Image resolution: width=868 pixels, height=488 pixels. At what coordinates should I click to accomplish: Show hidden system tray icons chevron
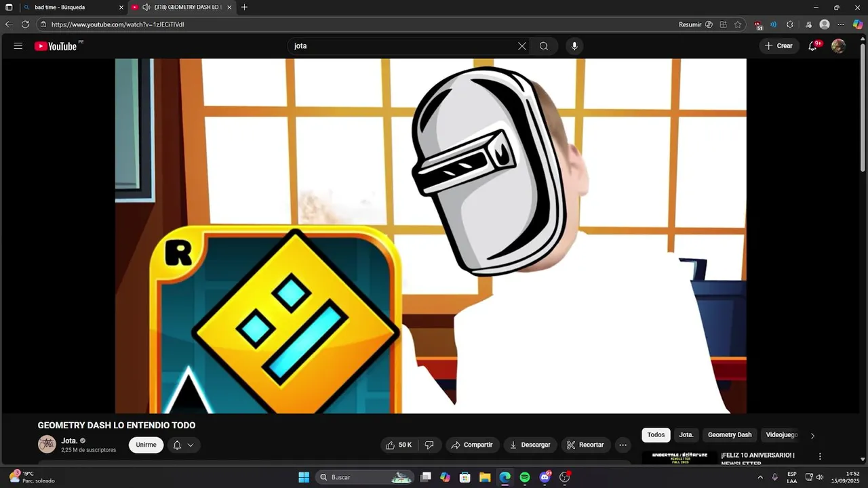760,477
